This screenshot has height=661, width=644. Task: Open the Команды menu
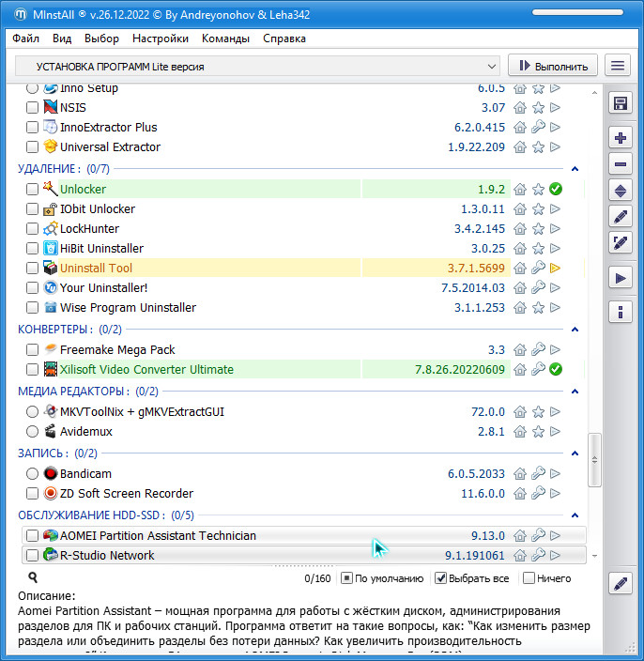tap(225, 38)
